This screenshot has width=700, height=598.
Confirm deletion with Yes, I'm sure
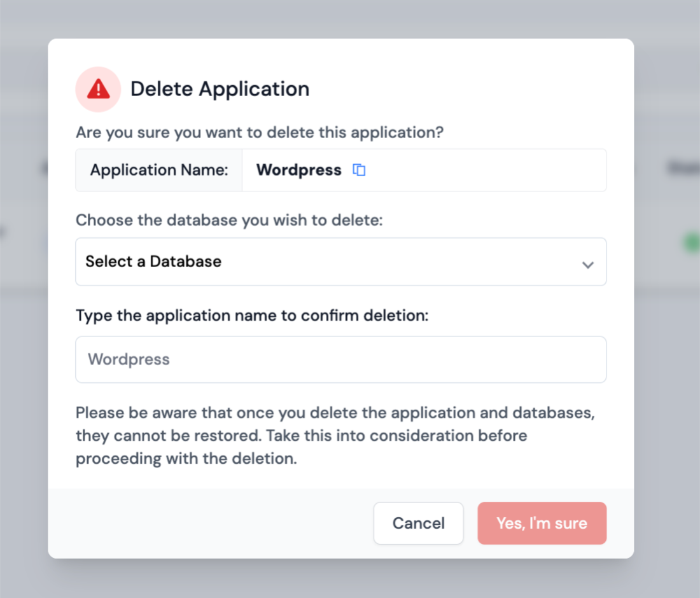pyautogui.click(x=542, y=523)
